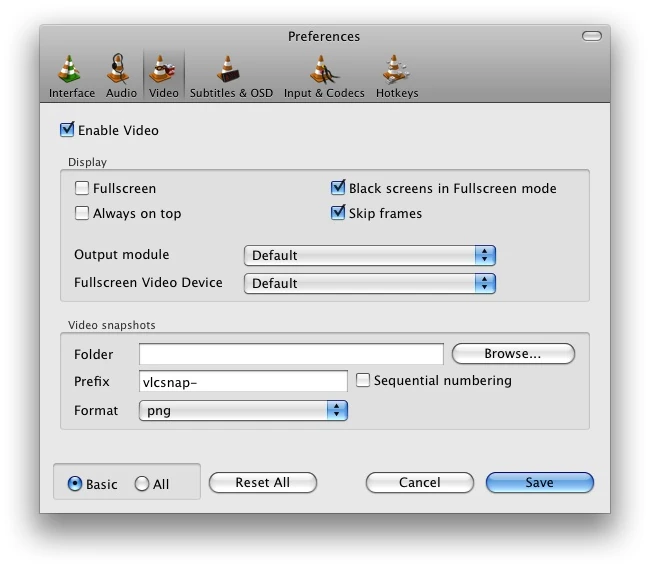Cancel the preferences dialog
Viewport: 650px width, 568px height.
point(420,483)
